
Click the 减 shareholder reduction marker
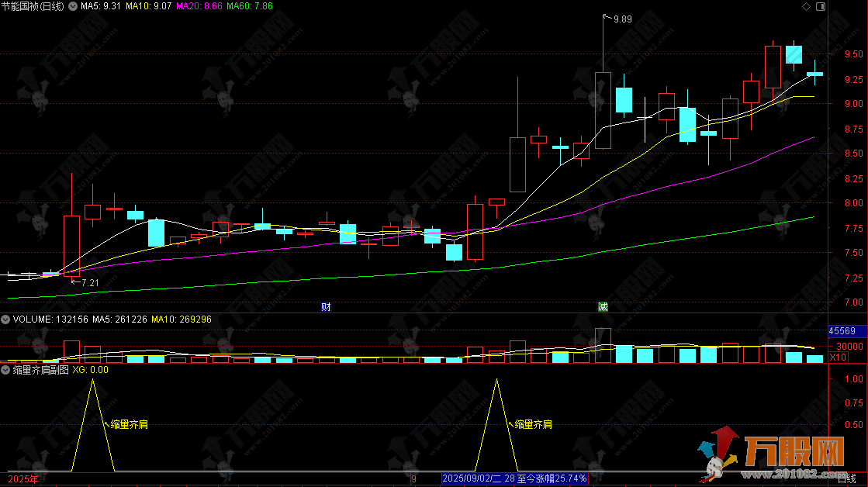click(603, 306)
